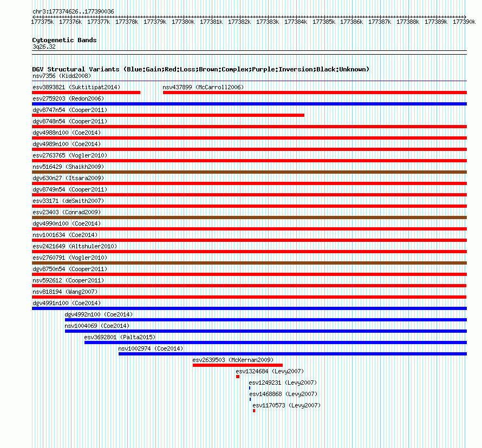This screenshot has height=448, width=482.
Task: Select the esv33171 (deSmith2007) label
Action: pos(68,201)
